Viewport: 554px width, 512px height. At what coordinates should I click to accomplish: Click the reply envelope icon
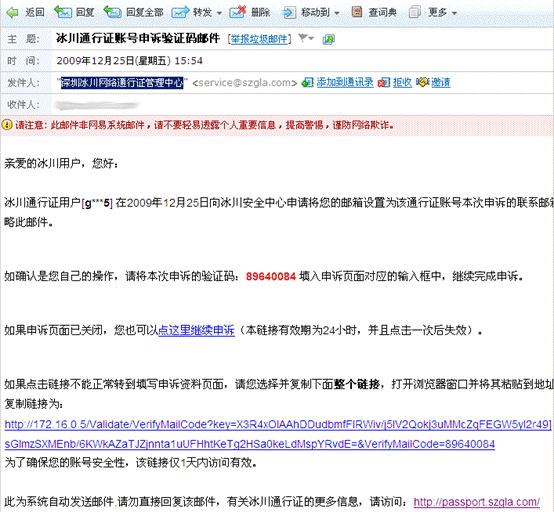click(x=63, y=12)
